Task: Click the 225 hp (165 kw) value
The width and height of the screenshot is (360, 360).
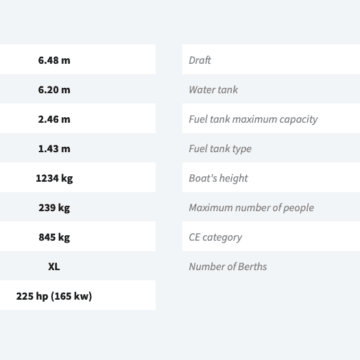Action: tap(54, 296)
